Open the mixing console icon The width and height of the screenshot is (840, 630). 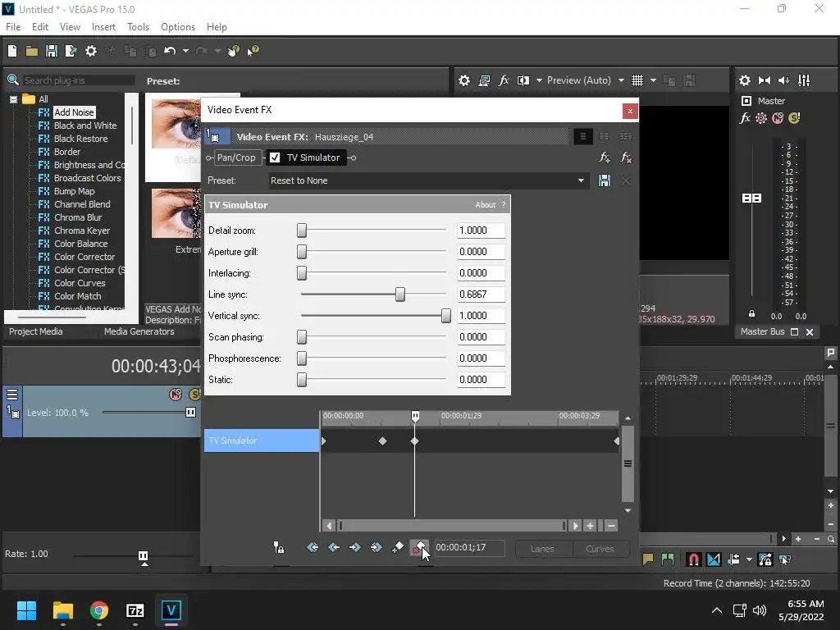804,80
